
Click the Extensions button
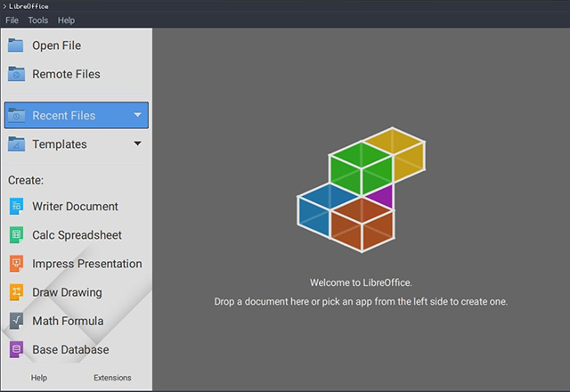point(112,378)
